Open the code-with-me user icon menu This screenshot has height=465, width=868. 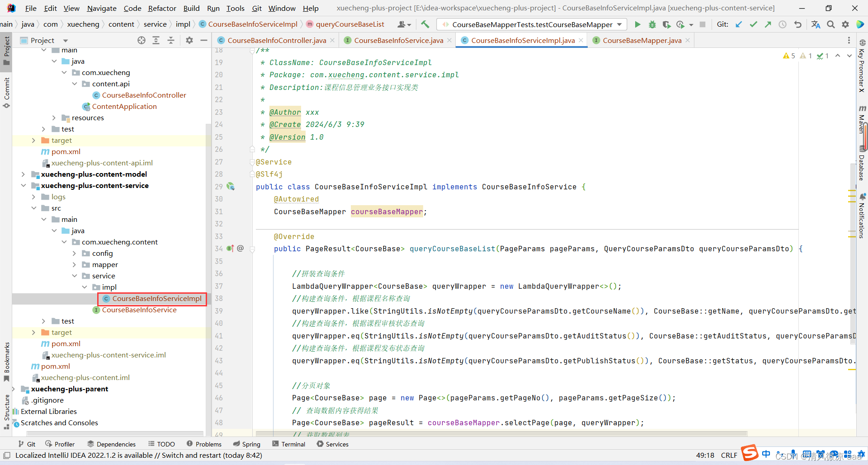click(x=404, y=24)
